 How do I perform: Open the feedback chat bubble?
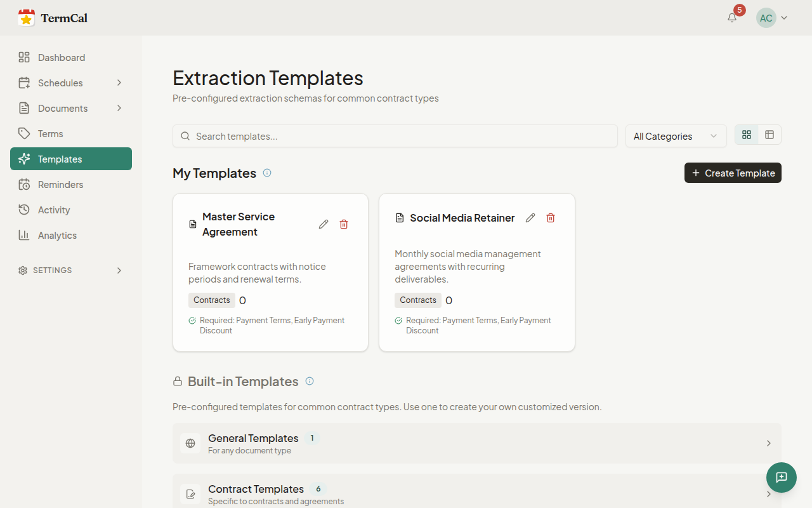[781, 477]
